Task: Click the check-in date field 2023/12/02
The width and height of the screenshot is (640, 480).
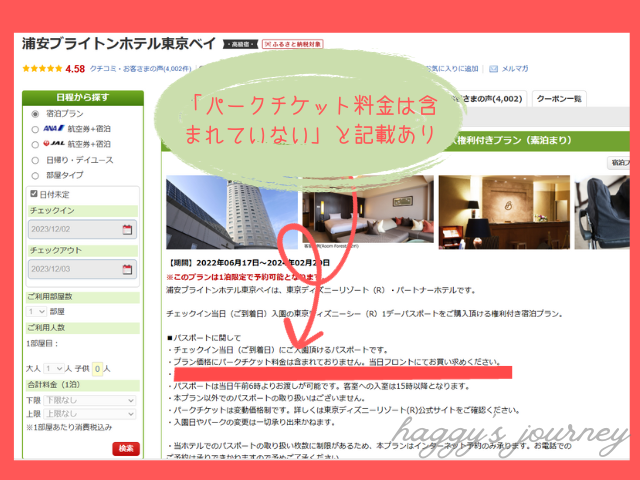Action: [82, 229]
